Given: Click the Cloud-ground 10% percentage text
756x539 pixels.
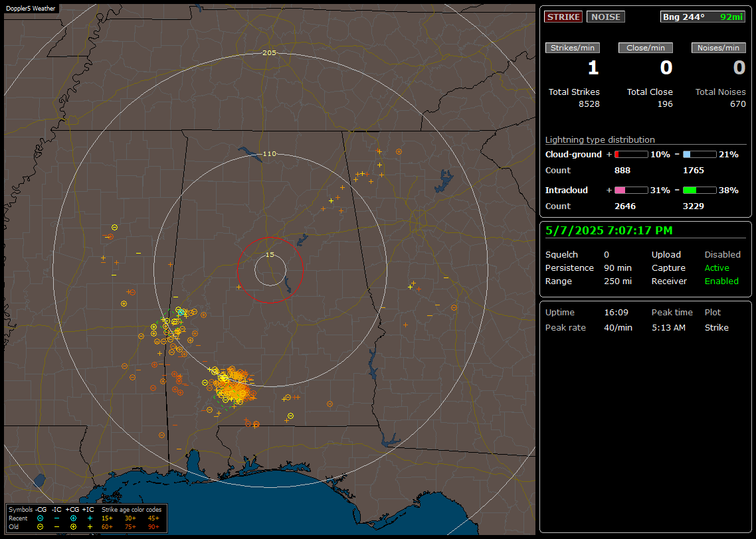Looking at the screenshot, I should coord(660,155).
